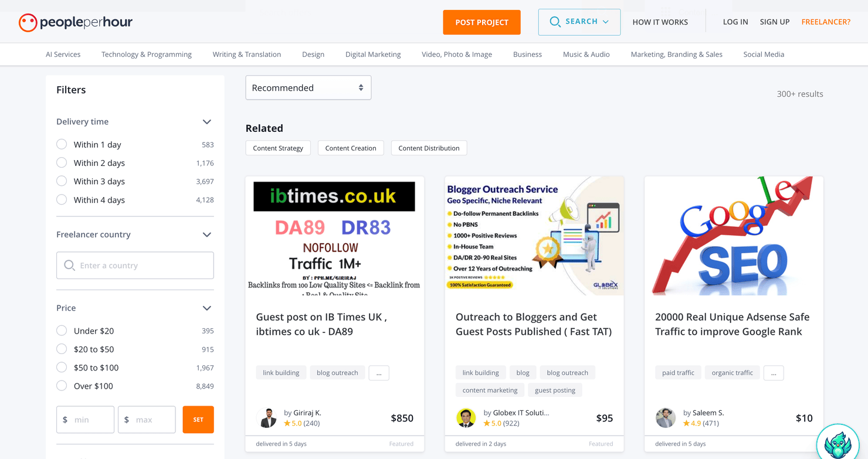Select Within 2 days delivery
The height and width of the screenshot is (459, 868).
click(62, 163)
